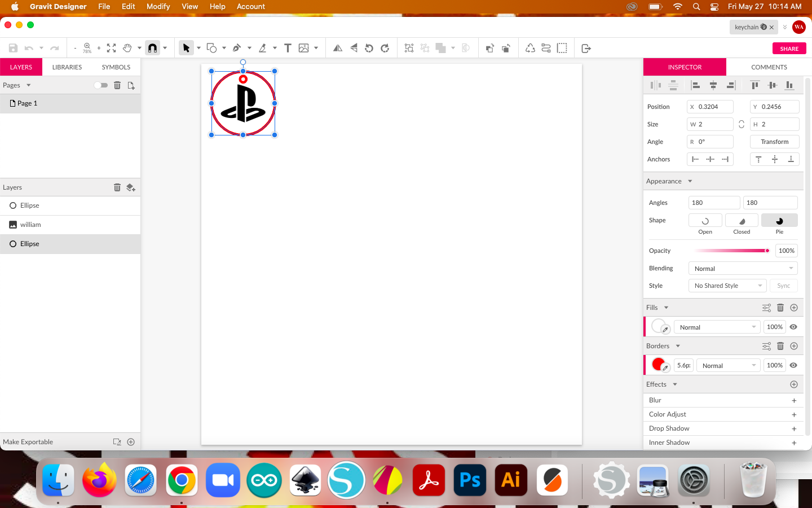Screen dimensions: 812x508
Task: Open the border blending Normal dropdown
Action: point(729,366)
